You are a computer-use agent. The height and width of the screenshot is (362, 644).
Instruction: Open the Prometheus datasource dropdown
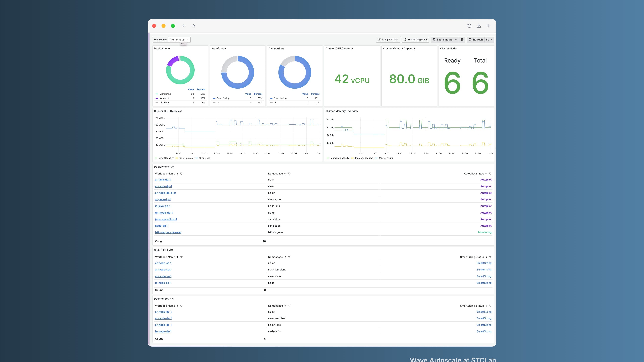point(179,40)
